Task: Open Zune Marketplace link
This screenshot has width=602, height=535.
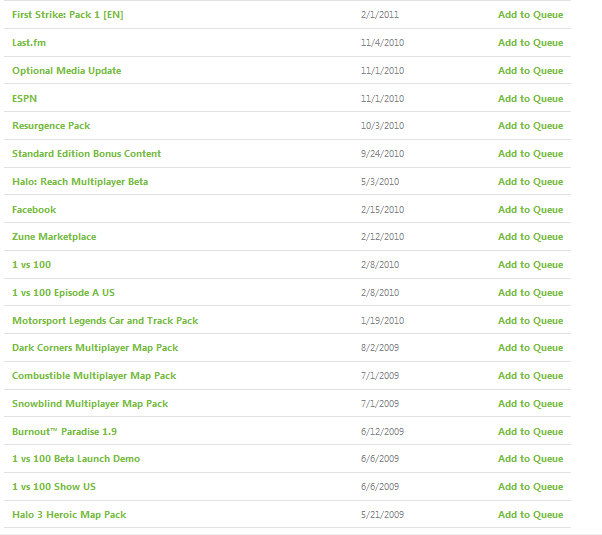Action: pyautogui.click(x=54, y=237)
